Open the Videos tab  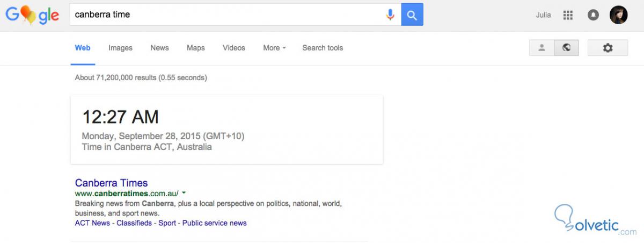click(234, 48)
